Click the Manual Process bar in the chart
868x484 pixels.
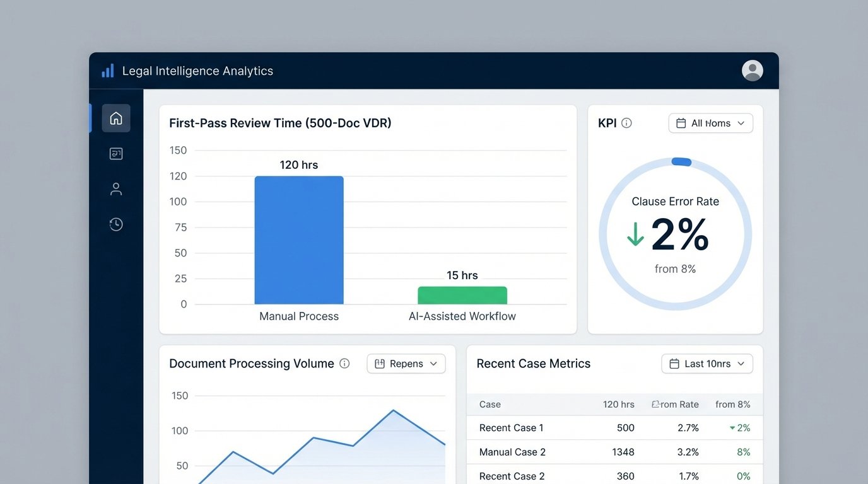pyautogui.click(x=299, y=239)
